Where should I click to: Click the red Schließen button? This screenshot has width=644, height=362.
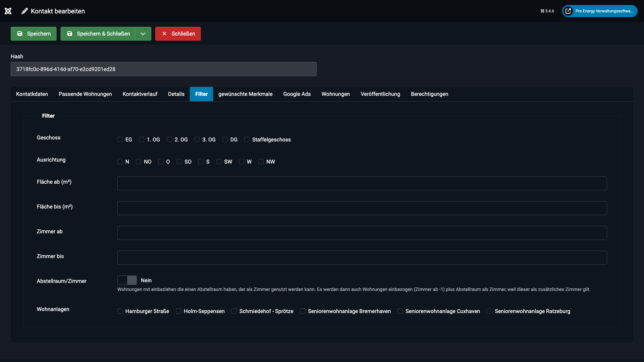click(x=178, y=34)
